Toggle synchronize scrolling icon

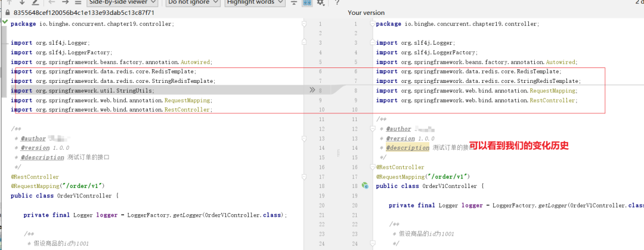point(307,2)
